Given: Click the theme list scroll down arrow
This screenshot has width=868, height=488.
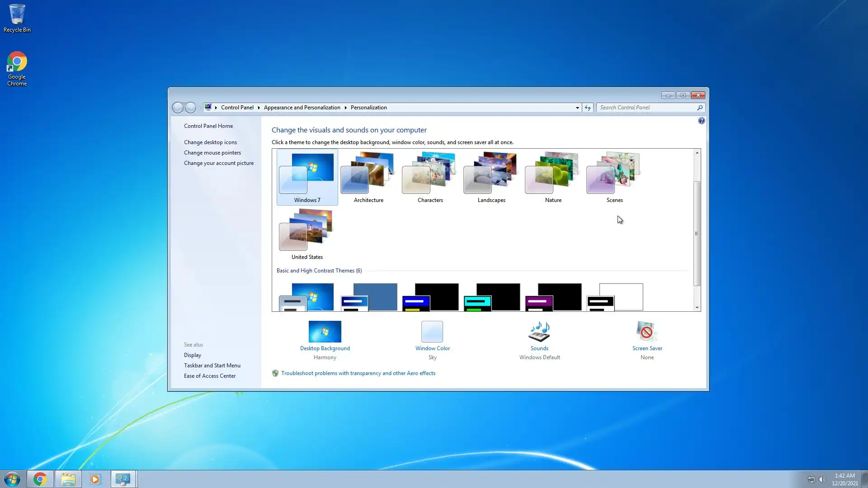Looking at the screenshot, I should 697,307.
